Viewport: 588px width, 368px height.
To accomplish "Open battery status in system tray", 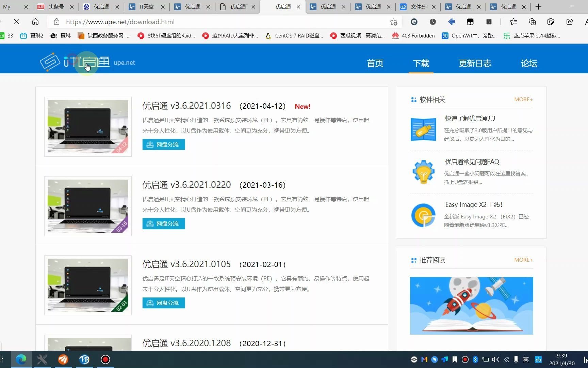I will [486, 359].
